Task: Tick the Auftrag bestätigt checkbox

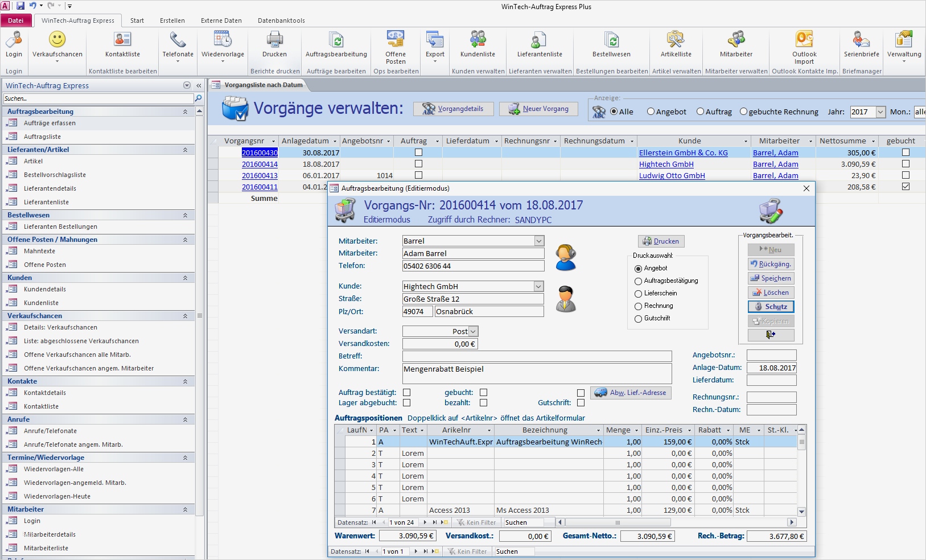Action: pyautogui.click(x=406, y=393)
